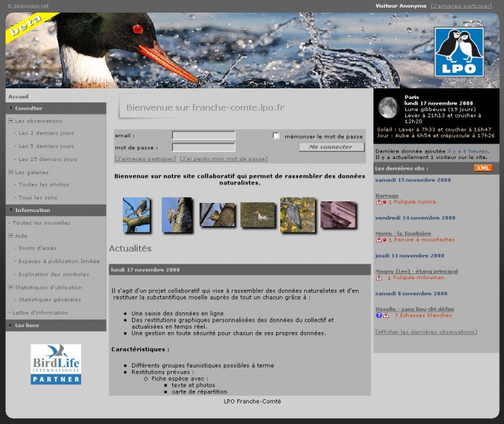The height and width of the screenshot is (424, 504).
Task: Follow 'J'ai perdu mon mot de passe' link
Action: coord(223,159)
